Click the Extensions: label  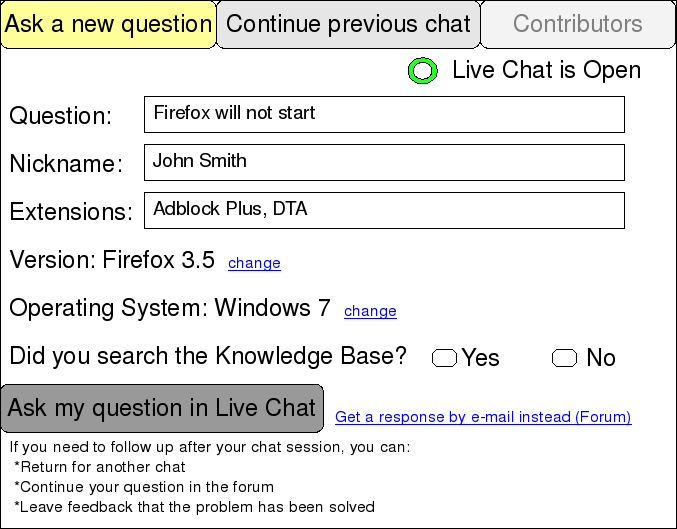71,212
